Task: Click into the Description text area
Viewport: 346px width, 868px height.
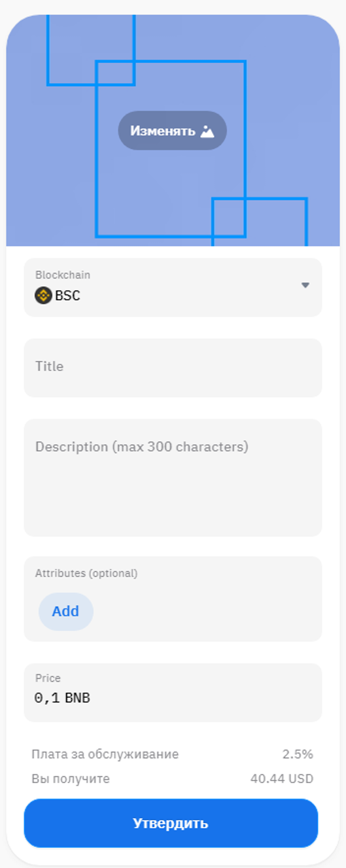Action: 173,477
